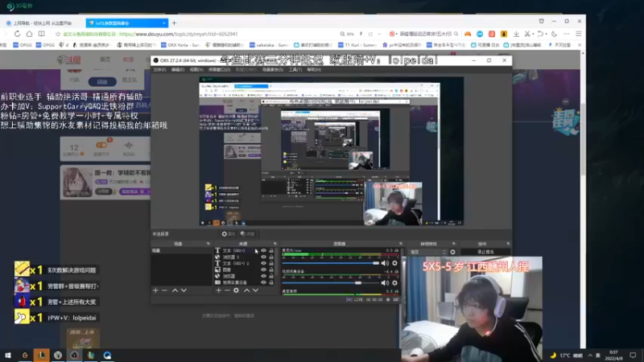
Task: Pop out the controls dock panel
Action: click(x=508, y=244)
